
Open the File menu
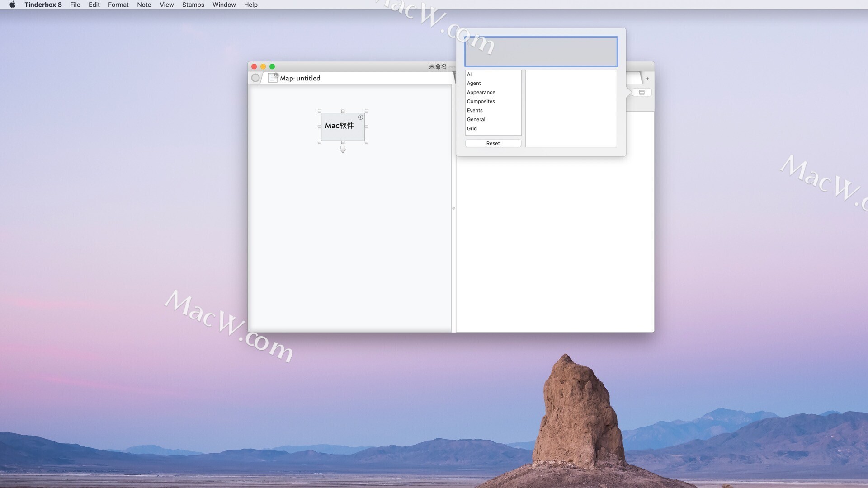click(75, 5)
